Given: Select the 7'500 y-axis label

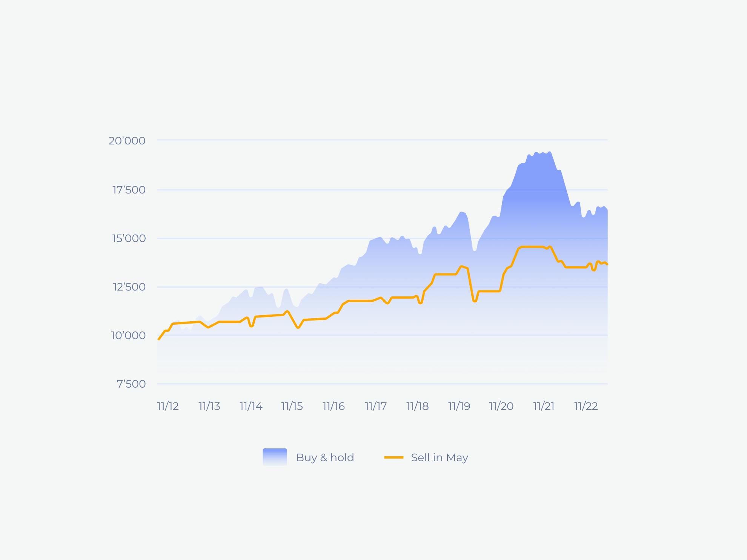Looking at the screenshot, I should (x=131, y=384).
